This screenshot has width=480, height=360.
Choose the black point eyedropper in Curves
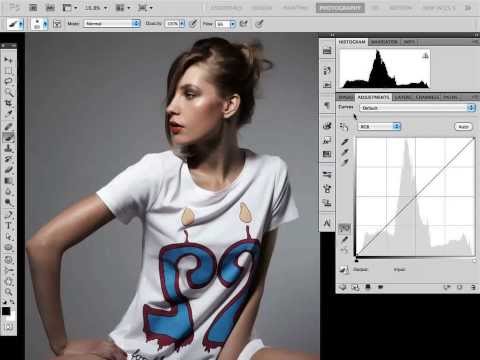point(345,142)
